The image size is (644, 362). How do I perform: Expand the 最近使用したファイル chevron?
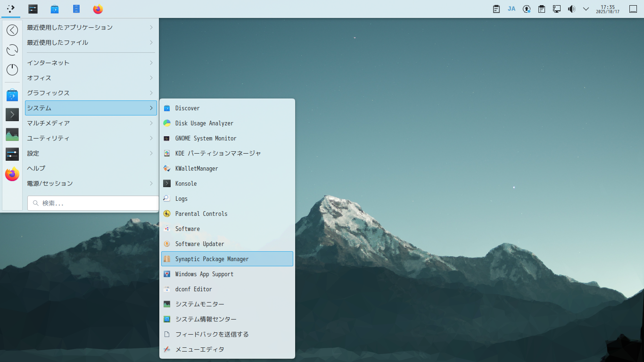pyautogui.click(x=151, y=42)
